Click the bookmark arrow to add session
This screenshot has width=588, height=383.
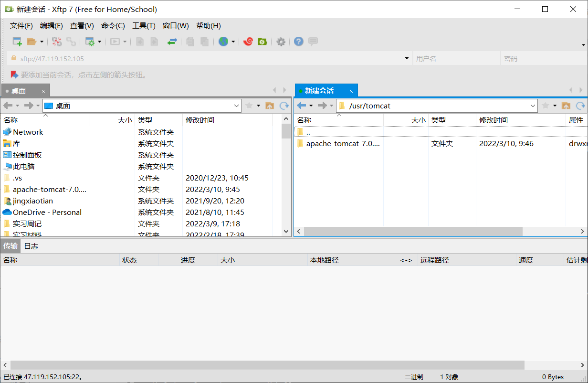coord(14,74)
